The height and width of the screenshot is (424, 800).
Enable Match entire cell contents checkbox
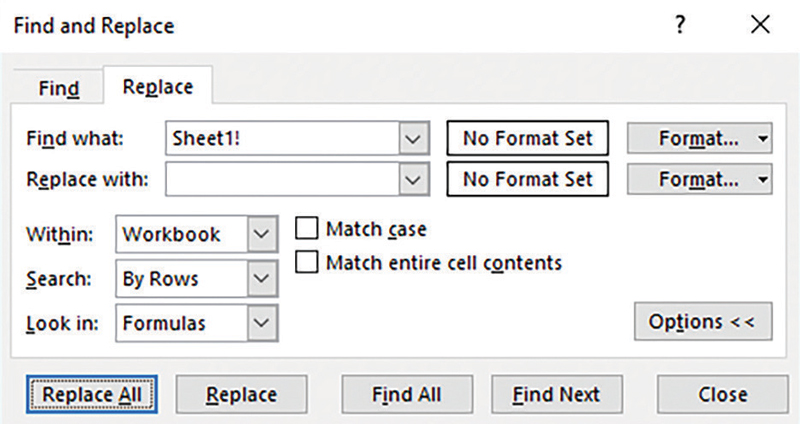308,263
